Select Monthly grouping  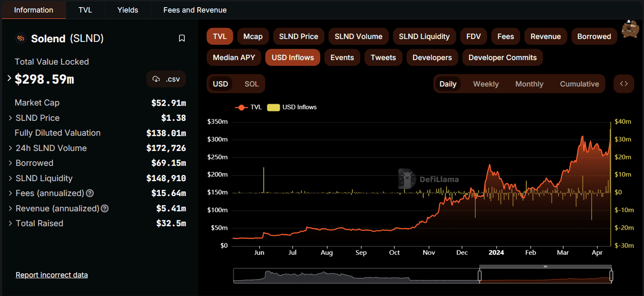[529, 84]
